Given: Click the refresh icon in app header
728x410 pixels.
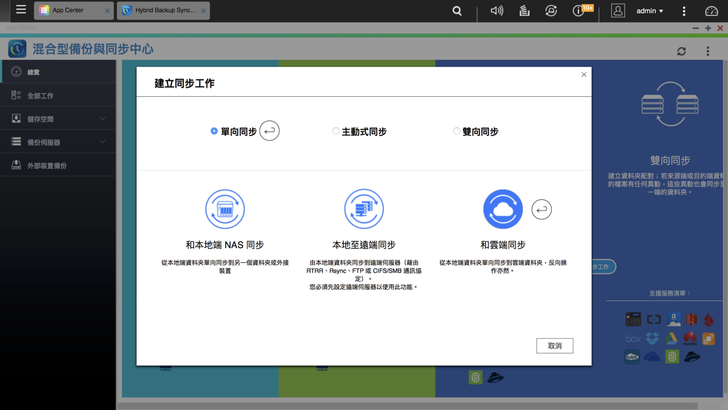Looking at the screenshot, I should (x=681, y=51).
